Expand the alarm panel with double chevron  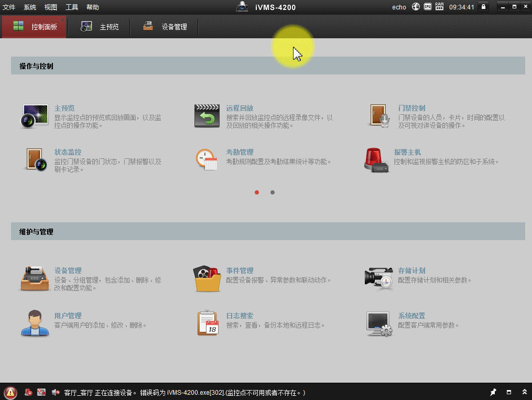point(525,392)
